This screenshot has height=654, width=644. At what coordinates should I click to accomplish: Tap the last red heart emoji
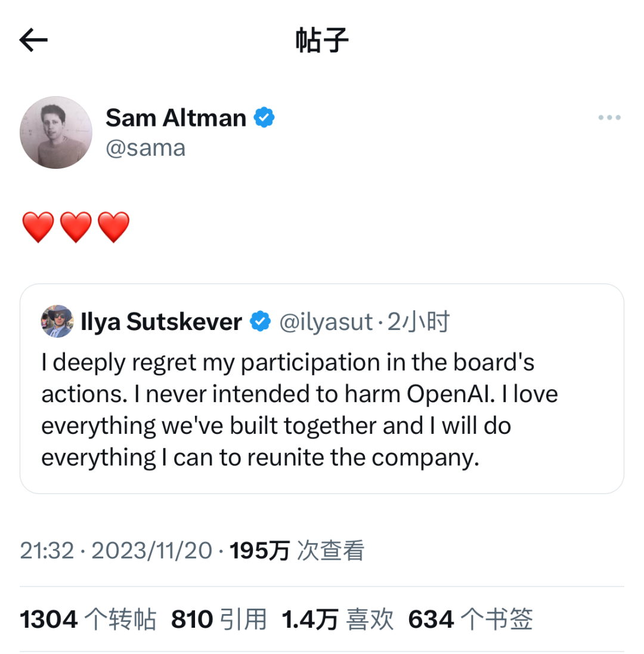113,227
